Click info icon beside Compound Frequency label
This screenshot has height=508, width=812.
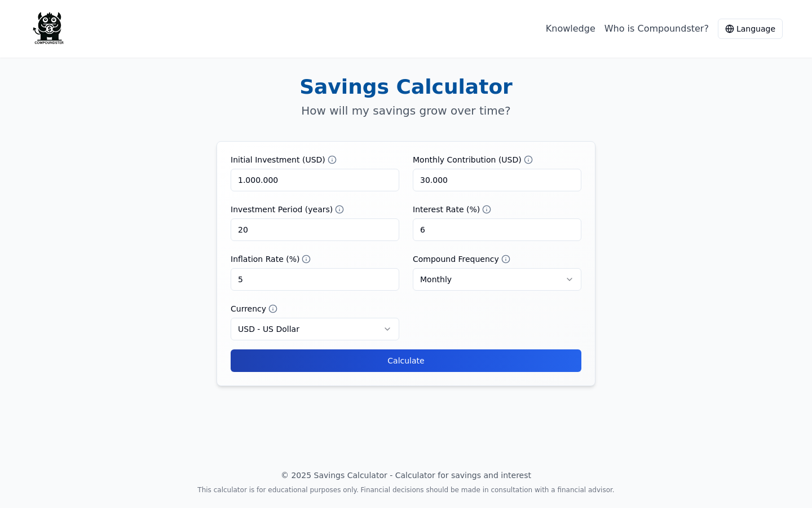(x=506, y=259)
